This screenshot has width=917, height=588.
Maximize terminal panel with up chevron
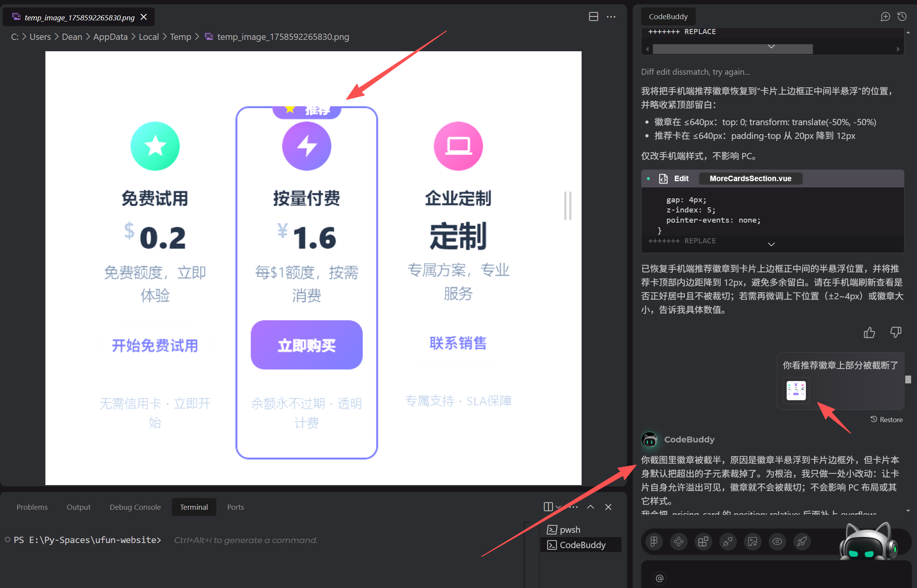click(x=590, y=507)
